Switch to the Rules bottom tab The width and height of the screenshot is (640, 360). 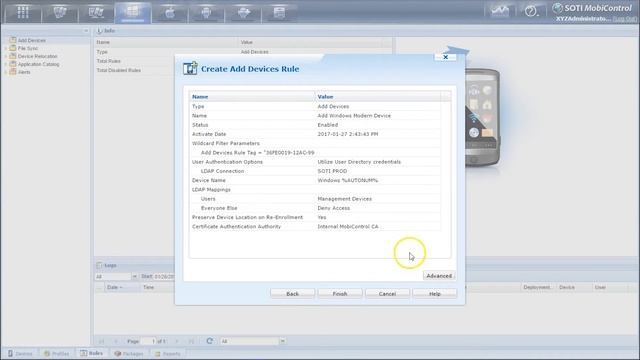[92, 353]
